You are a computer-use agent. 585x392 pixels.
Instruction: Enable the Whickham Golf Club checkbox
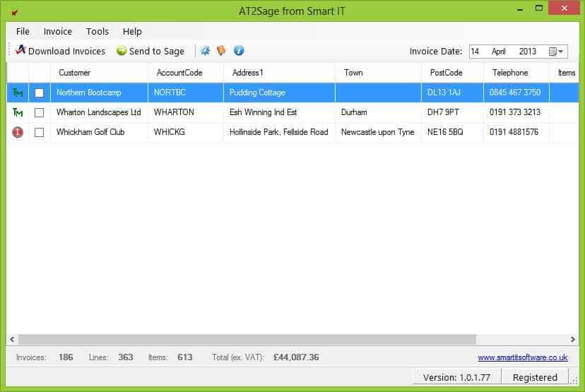pyautogui.click(x=40, y=132)
